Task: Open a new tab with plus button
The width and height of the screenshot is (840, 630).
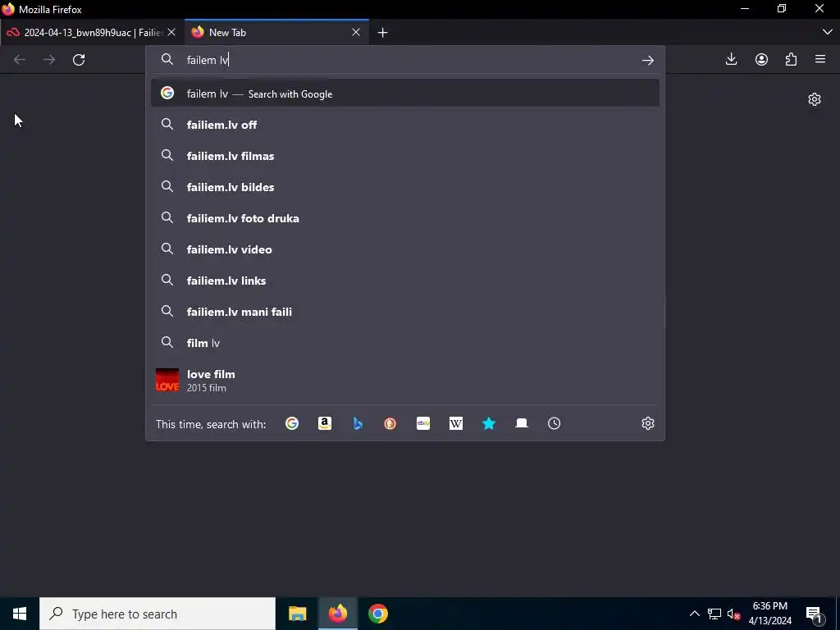Action: point(382,33)
